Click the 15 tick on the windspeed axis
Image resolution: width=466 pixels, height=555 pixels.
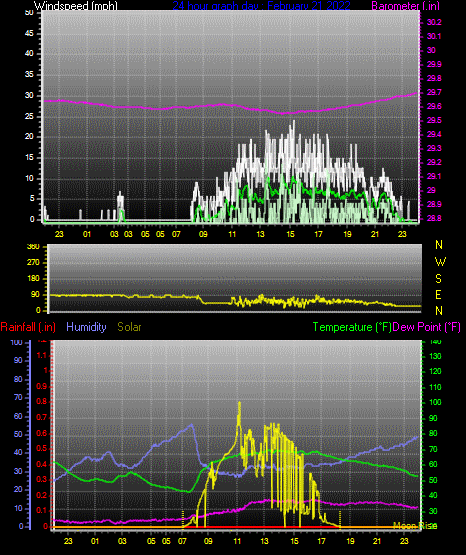[29, 157]
